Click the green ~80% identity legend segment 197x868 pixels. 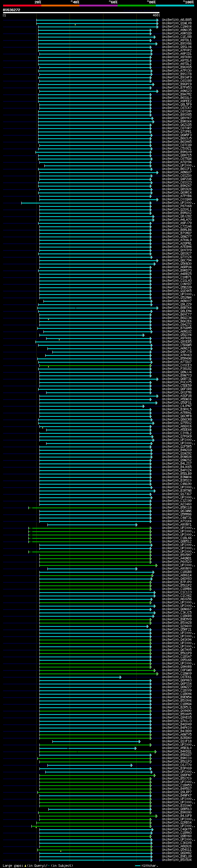(136, 6)
